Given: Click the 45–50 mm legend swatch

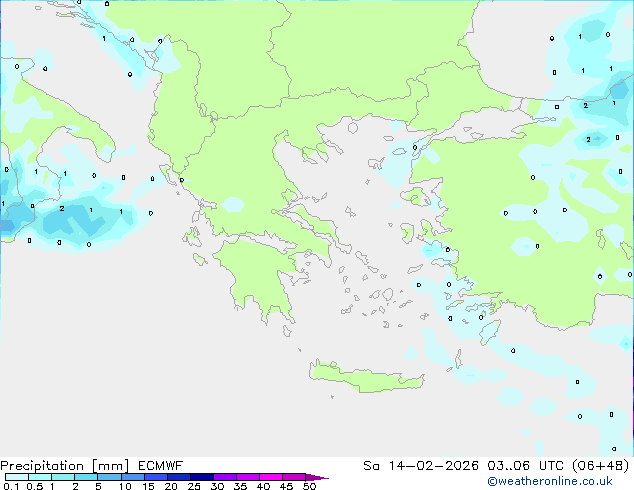Looking at the screenshot, I should click(294, 477).
